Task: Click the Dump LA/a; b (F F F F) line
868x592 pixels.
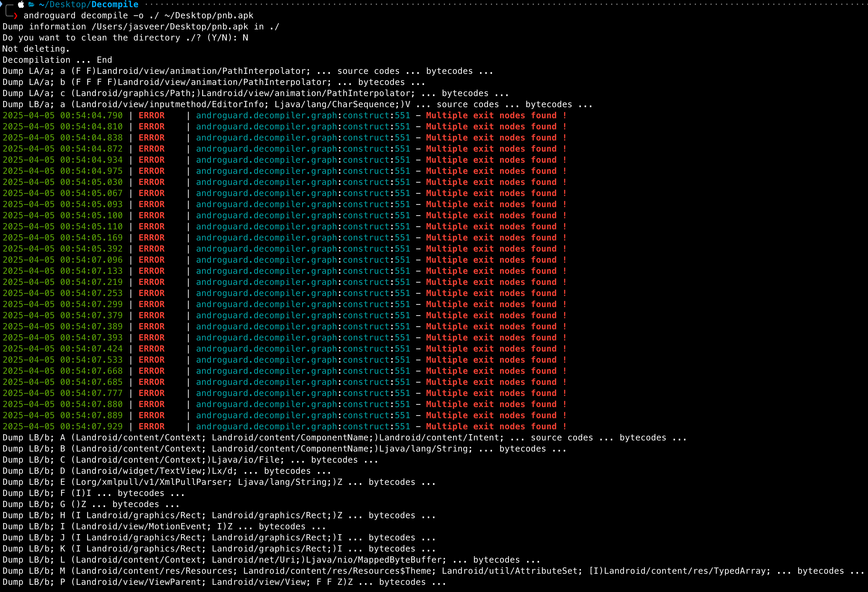Action: (x=214, y=82)
